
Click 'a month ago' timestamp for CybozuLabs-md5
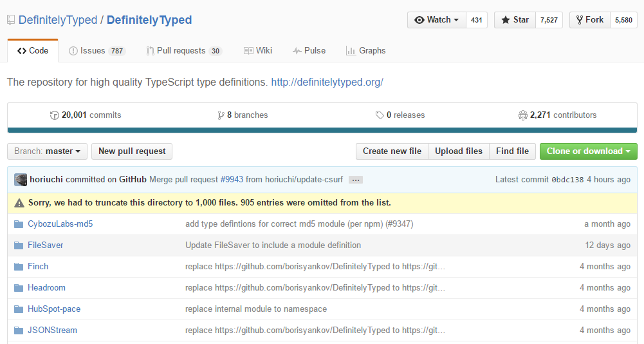click(x=607, y=224)
